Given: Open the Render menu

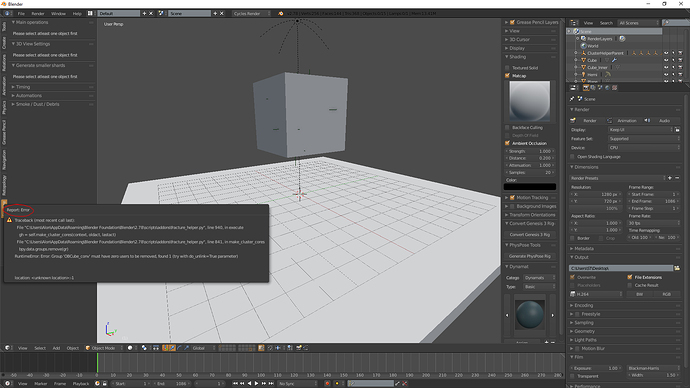Looking at the screenshot, I should (x=38, y=14).
